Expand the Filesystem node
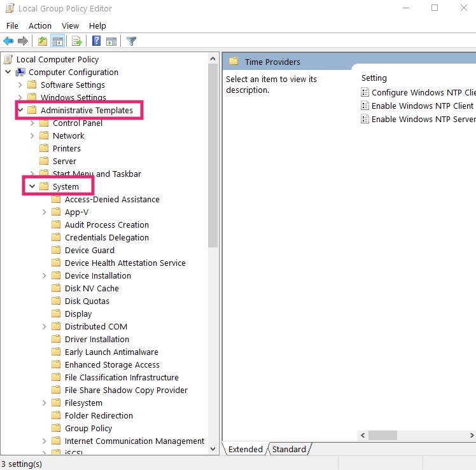 45,403
